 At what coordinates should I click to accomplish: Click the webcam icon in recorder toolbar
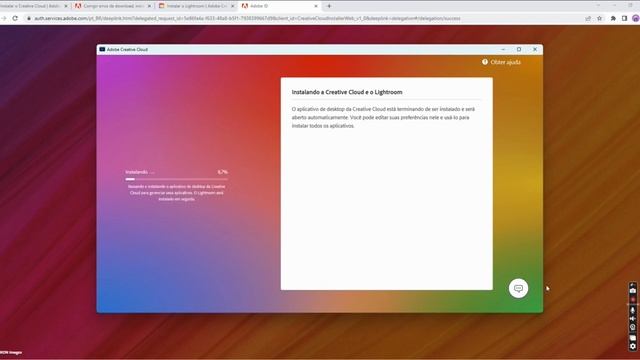click(633, 327)
